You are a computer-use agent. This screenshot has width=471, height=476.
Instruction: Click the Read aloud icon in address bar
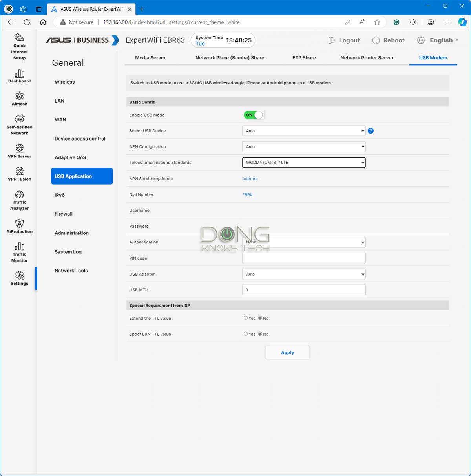click(362, 22)
